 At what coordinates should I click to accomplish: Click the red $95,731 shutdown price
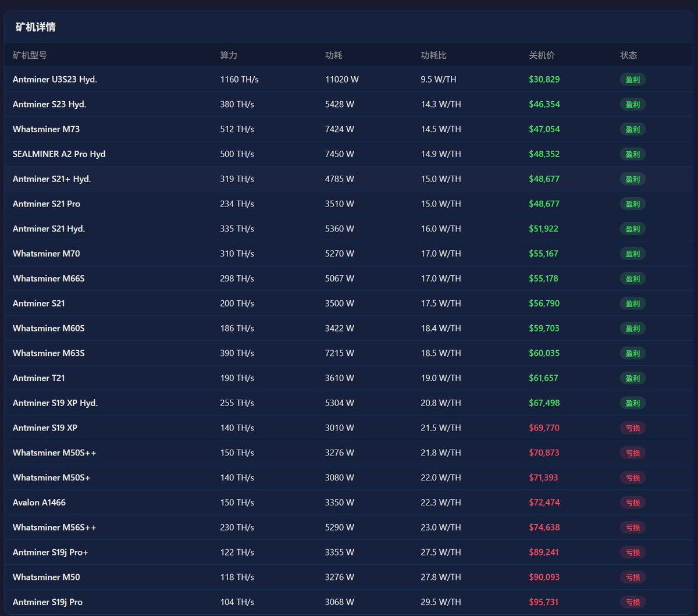544,603
